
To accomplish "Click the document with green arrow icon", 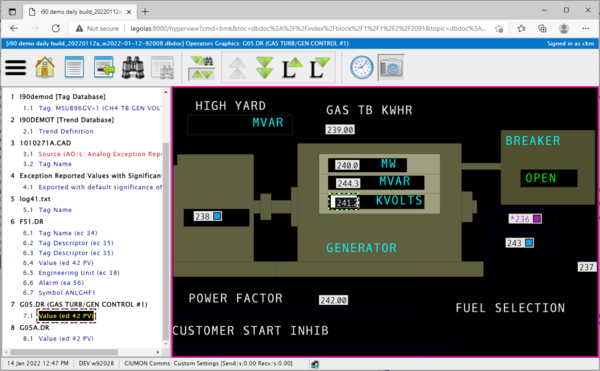I will point(104,67).
